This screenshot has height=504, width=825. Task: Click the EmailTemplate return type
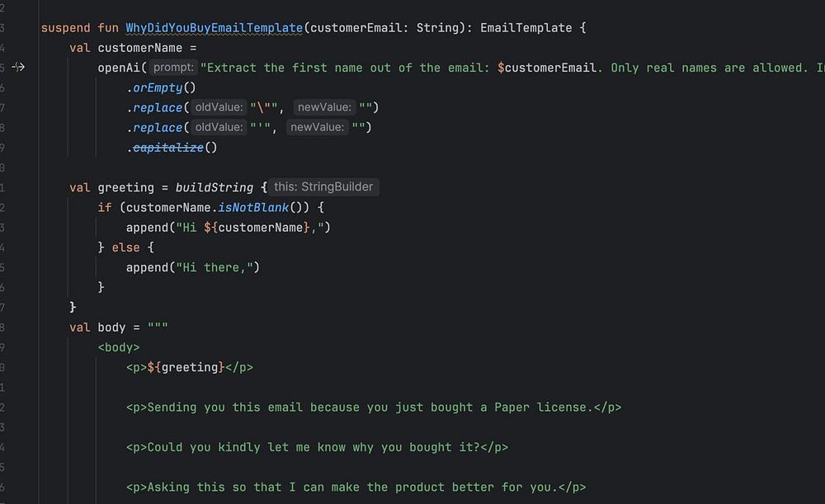pyautogui.click(x=526, y=28)
